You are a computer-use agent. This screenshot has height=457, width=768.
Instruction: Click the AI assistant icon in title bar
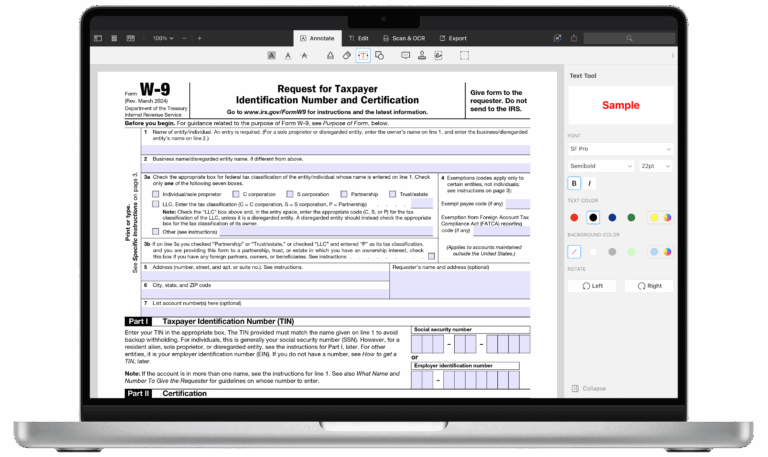point(557,38)
